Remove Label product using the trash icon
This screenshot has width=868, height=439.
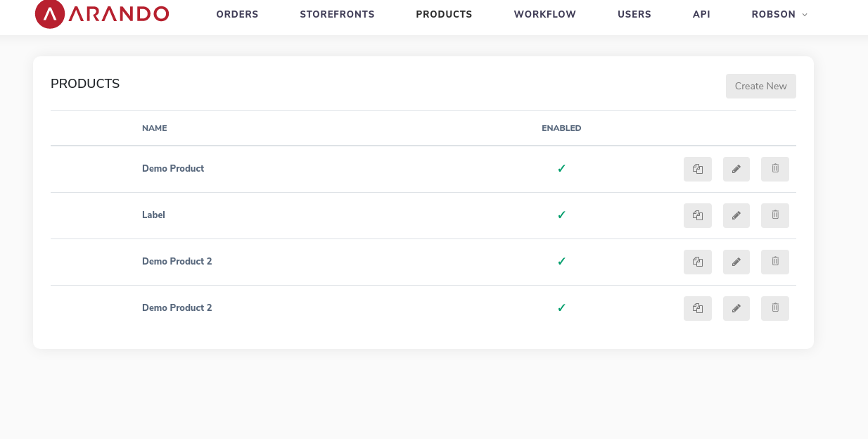coord(774,215)
